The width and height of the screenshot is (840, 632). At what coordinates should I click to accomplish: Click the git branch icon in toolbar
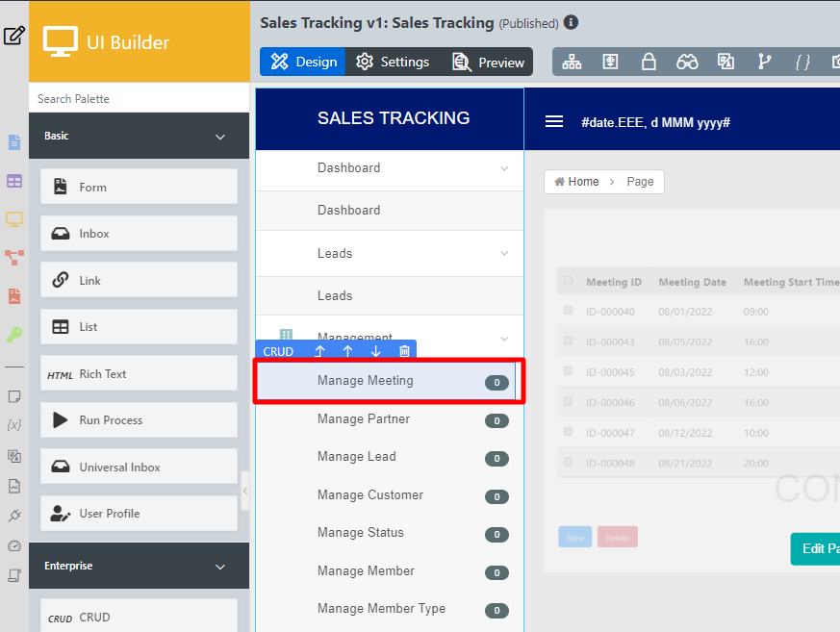pos(765,62)
